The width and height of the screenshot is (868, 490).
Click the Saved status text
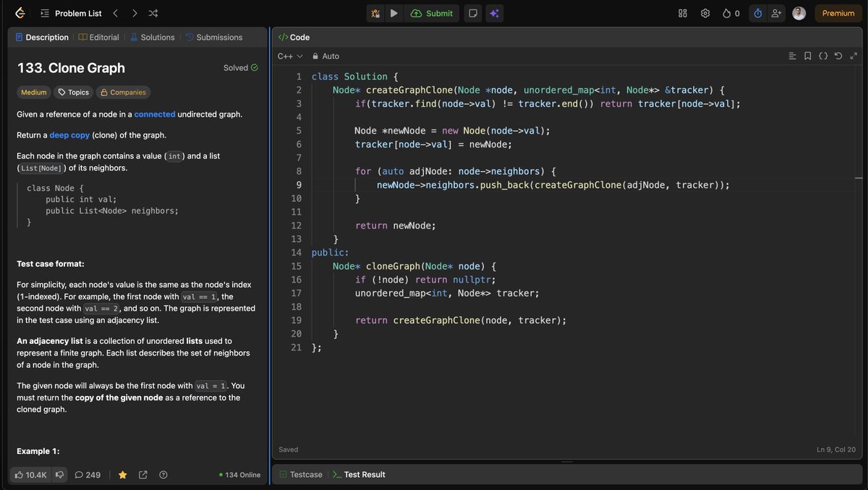(x=288, y=450)
